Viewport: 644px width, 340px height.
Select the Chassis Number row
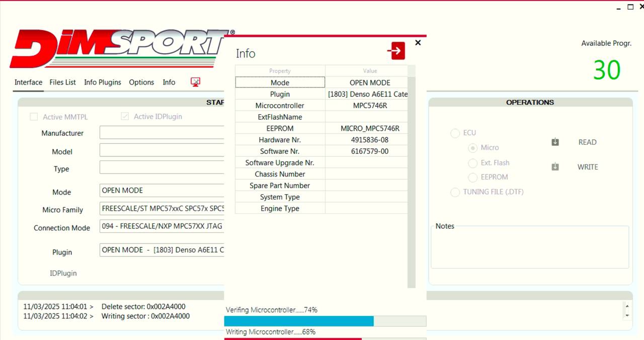(x=321, y=174)
